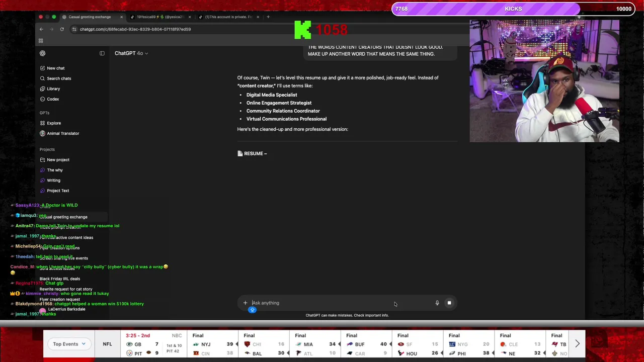Open the GB vs PIT live game
Screen dimensions: 644x362
[153, 344]
